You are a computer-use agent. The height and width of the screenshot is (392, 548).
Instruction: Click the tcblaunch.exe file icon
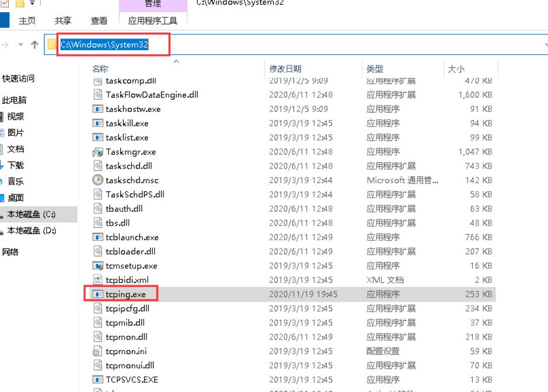tap(97, 237)
